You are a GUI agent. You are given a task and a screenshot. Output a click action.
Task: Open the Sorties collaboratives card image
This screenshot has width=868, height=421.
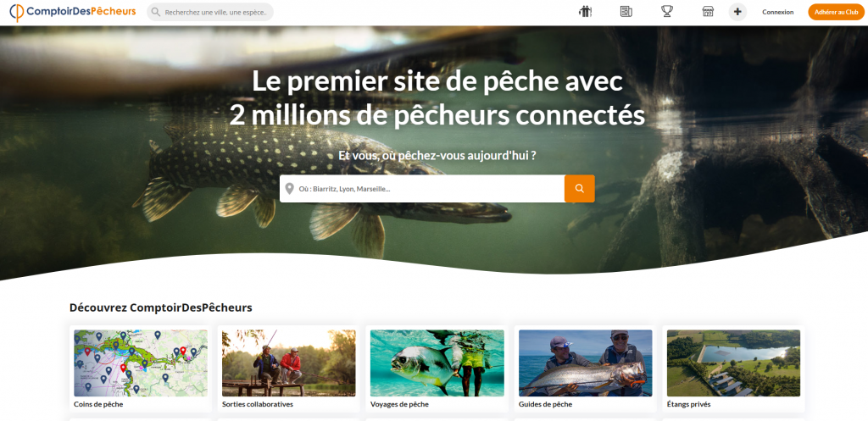[289, 363]
